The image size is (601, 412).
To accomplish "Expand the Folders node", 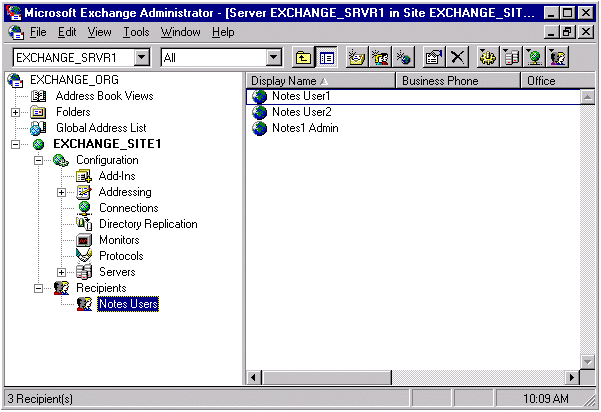I will [x=15, y=112].
